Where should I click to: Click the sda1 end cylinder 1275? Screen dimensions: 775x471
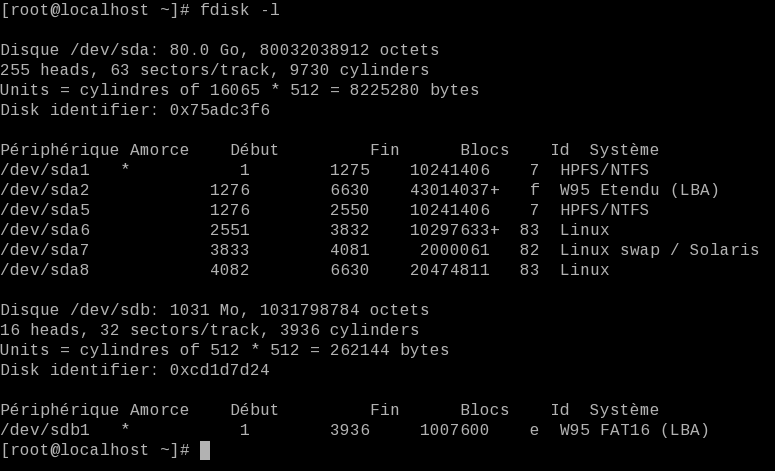[349, 170]
